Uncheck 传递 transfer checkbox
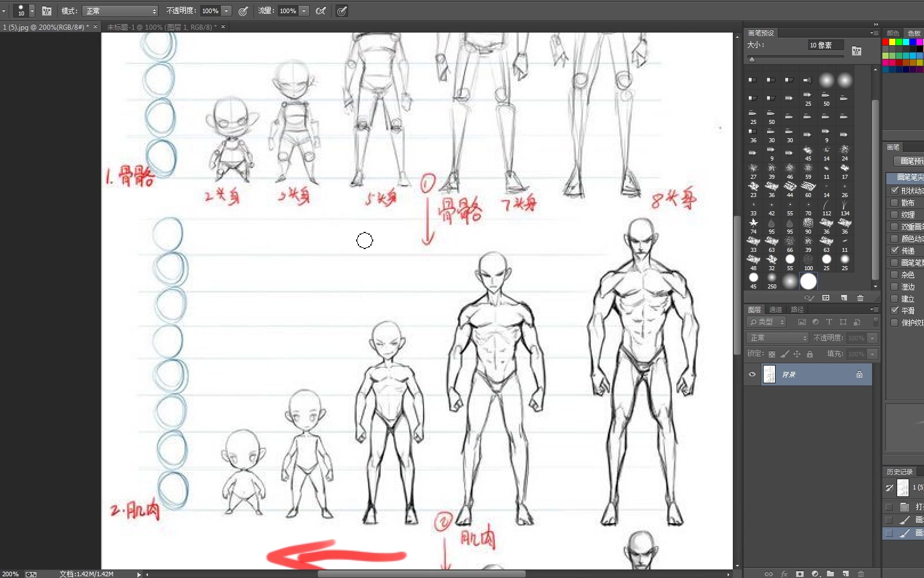The width and height of the screenshot is (924, 578). pos(894,250)
